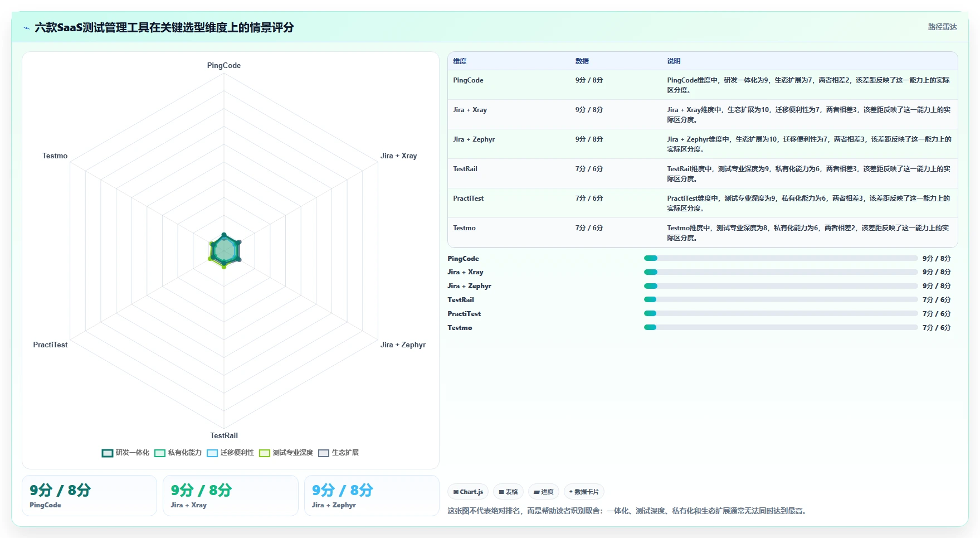Click the Testmo progress value 7分 / 6分
Viewport: 980px width, 538px height.
(937, 328)
